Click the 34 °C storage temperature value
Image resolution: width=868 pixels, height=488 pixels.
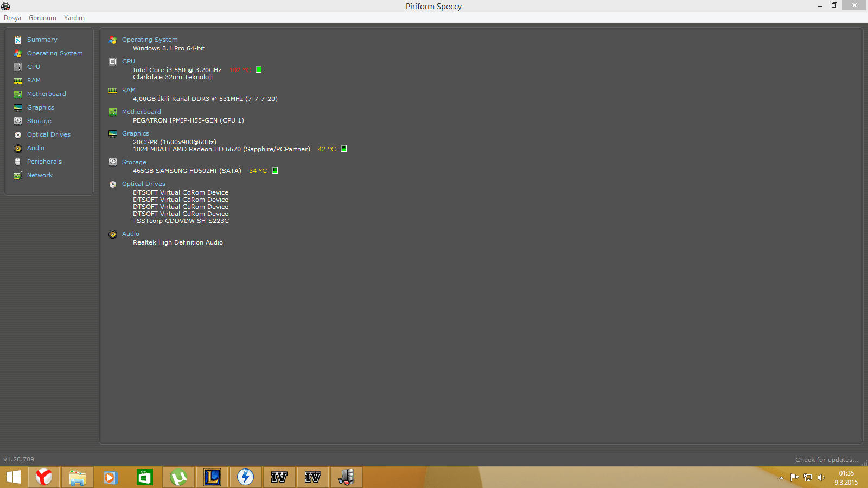[258, 171]
